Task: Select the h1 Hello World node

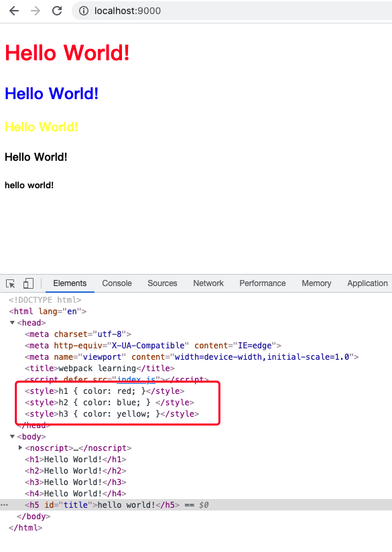Action: [x=75, y=460]
